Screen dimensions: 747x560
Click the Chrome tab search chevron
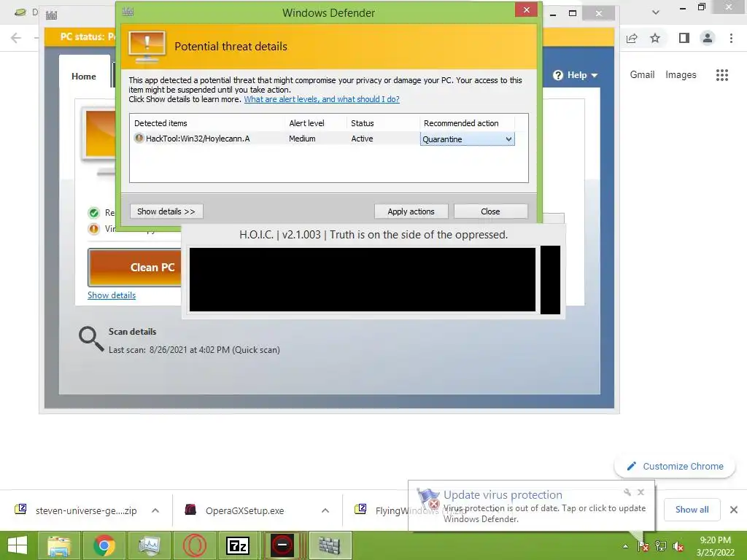[x=656, y=12]
